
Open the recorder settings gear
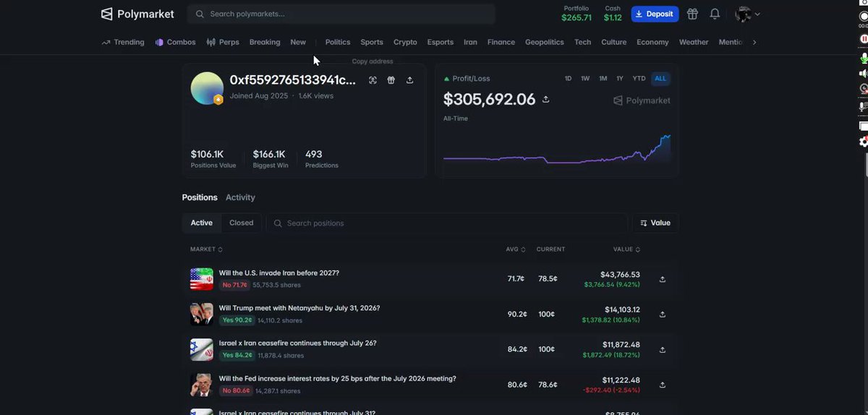(864, 142)
